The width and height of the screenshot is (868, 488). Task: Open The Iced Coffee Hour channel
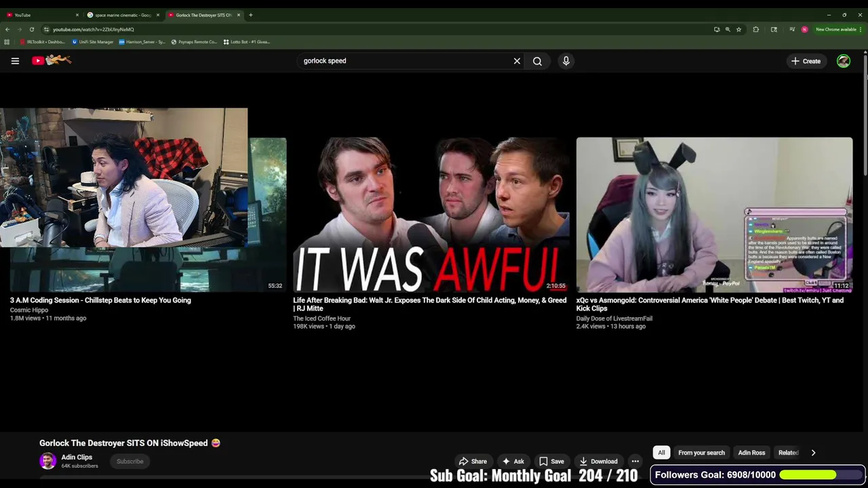click(x=322, y=319)
